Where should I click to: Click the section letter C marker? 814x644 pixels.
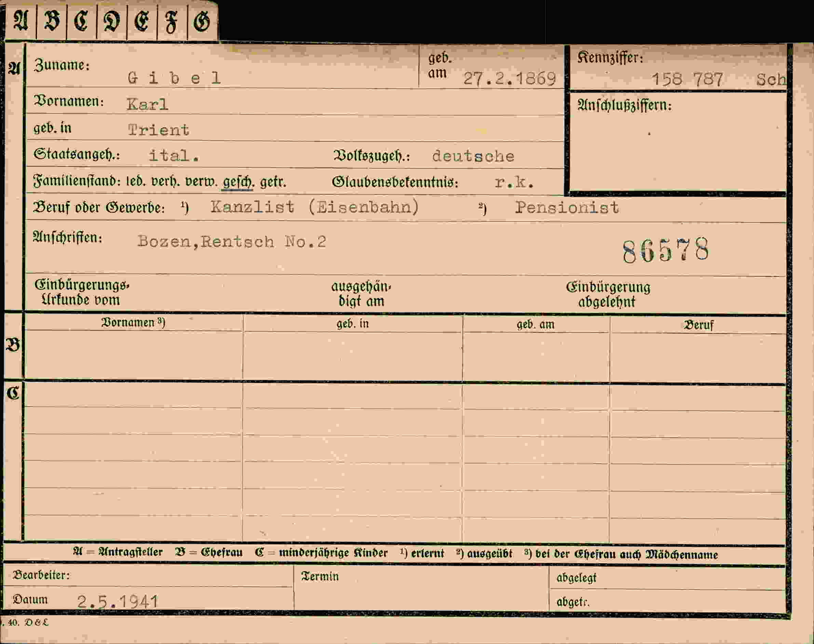click(13, 393)
